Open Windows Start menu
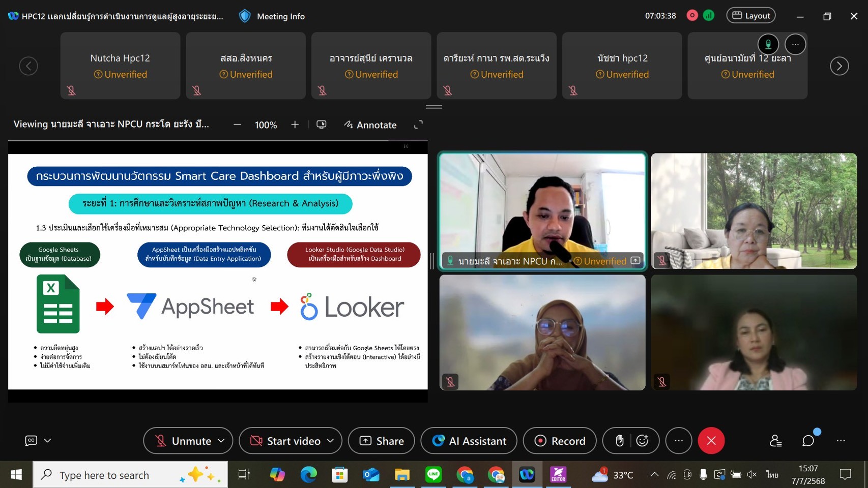The height and width of the screenshot is (488, 868). coord(16,475)
